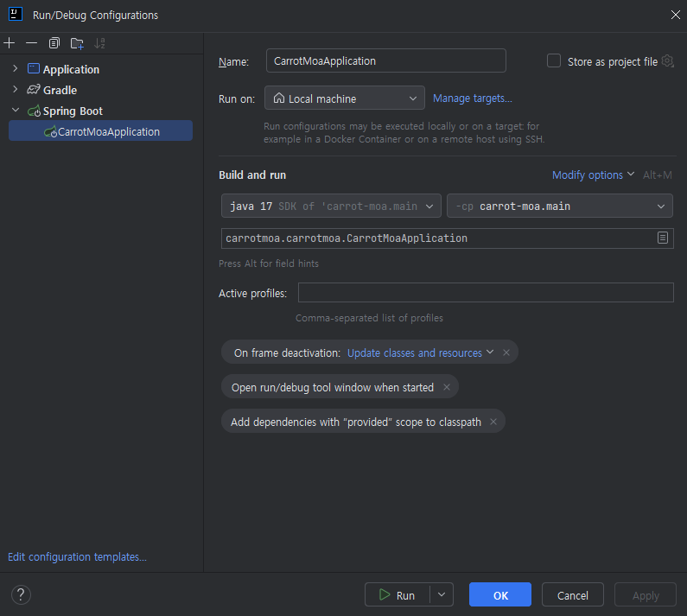687x616 pixels.
Task: Click the Cancel button
Action: click(x=573, y=595)
